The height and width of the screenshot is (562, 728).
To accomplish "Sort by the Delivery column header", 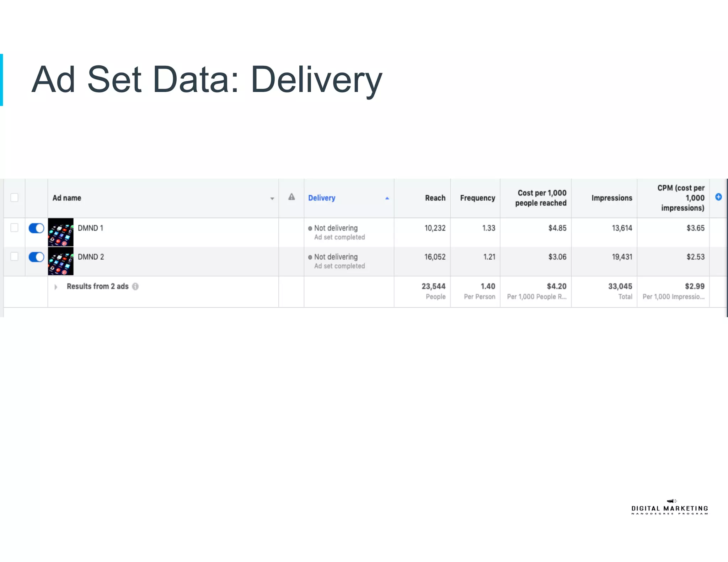I will (322, 198).
